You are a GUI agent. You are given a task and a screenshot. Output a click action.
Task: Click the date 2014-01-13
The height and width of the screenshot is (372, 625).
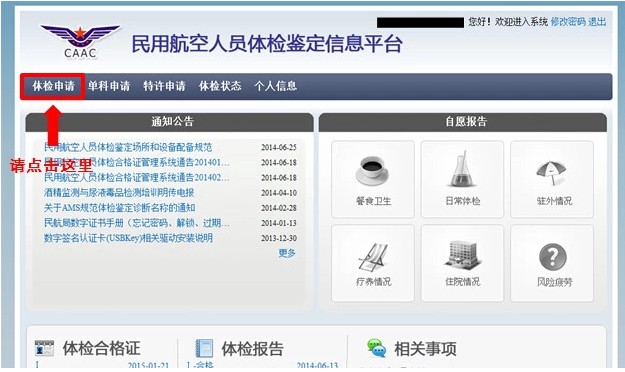tap(279, 223)
